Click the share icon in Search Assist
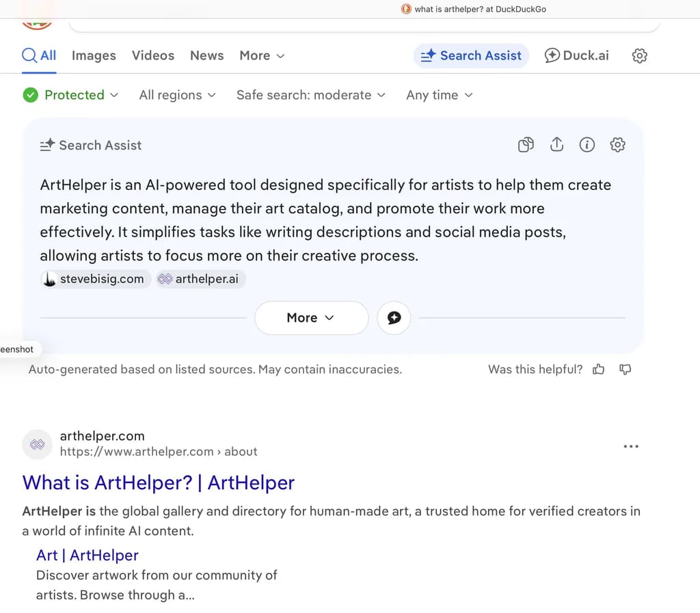Screen dimensions: 700x613 coord(556,145)
